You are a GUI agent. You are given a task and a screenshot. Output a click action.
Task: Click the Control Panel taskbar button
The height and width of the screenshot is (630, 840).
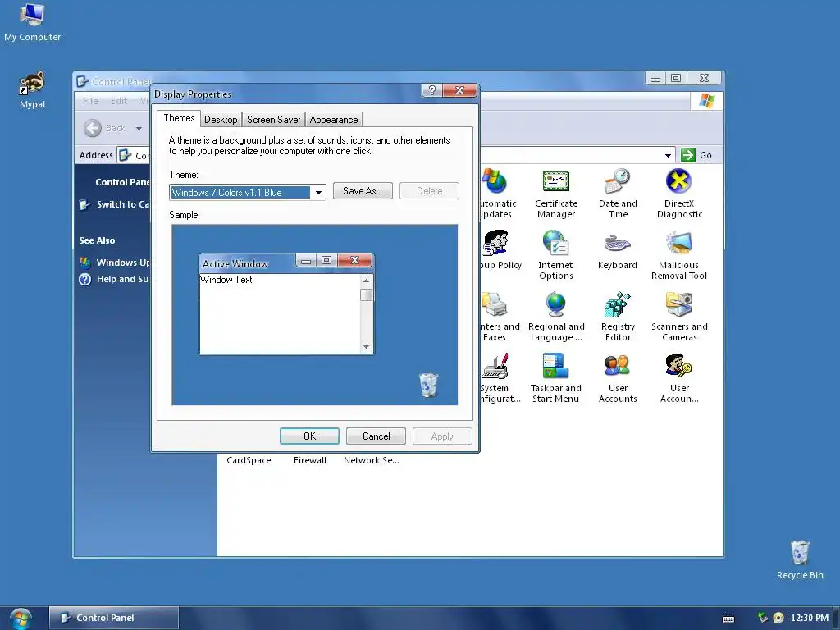click(x=113, y=618)
